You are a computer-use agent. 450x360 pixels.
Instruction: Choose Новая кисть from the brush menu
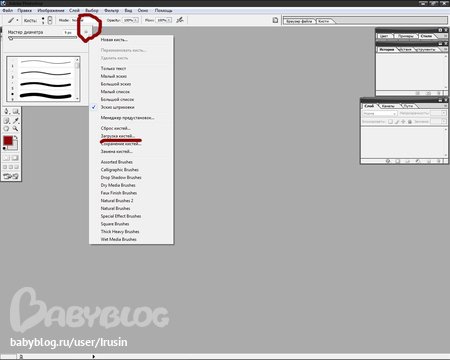point(114,40)
